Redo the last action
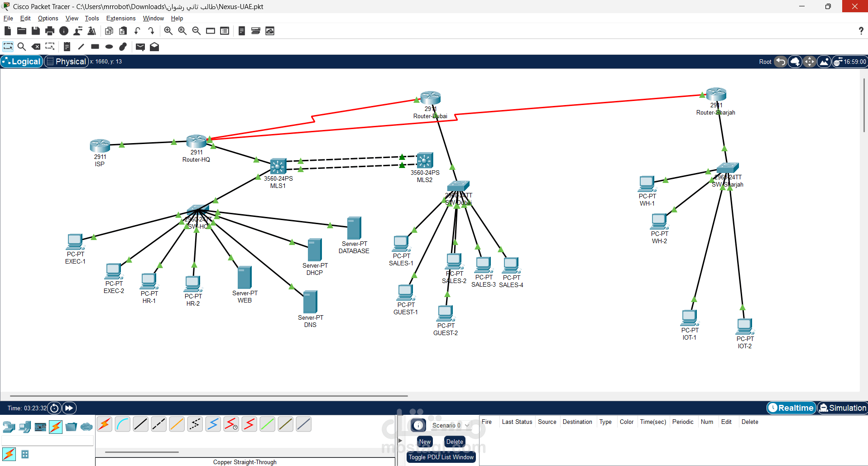Image resolution: width=868 pixels, height=466 pixels. 151,31
